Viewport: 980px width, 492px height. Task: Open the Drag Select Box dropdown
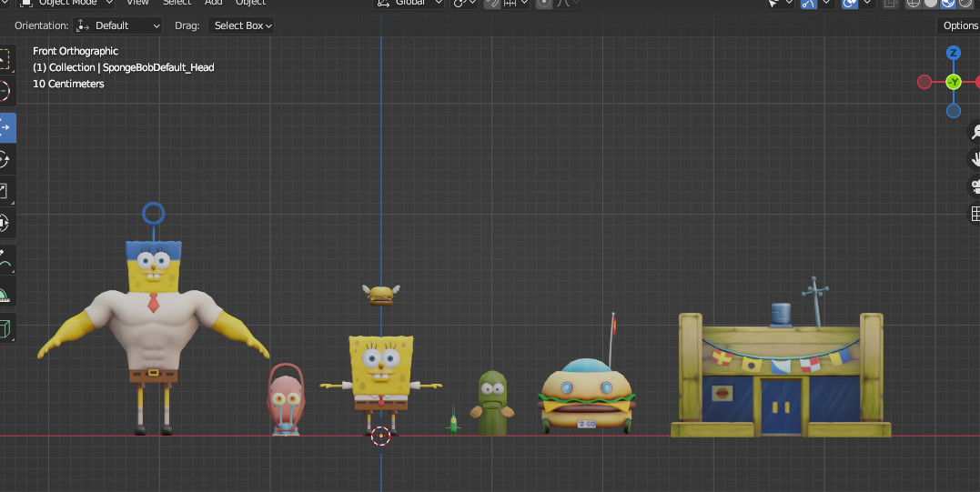(x=241, y=25)
